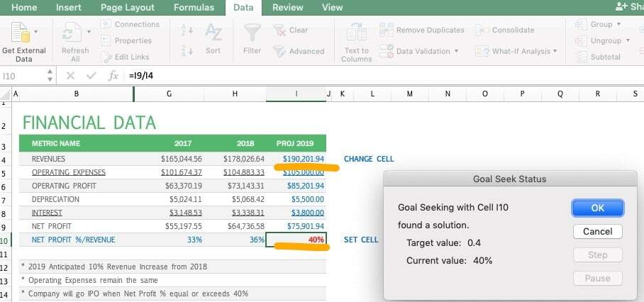
Task: Switch to the Insert tab
Action: pyautogui.click(x=68, y=7)
